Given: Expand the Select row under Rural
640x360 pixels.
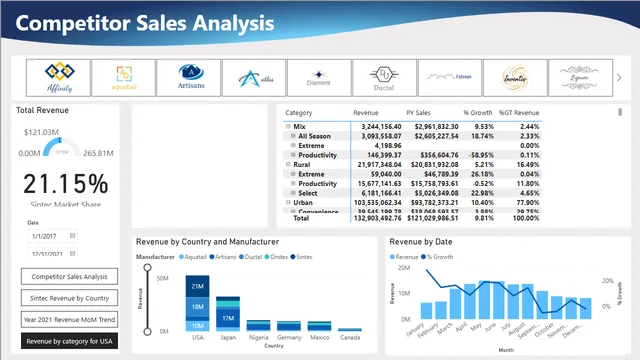Looking at the screenshot, I should [293, 193].
